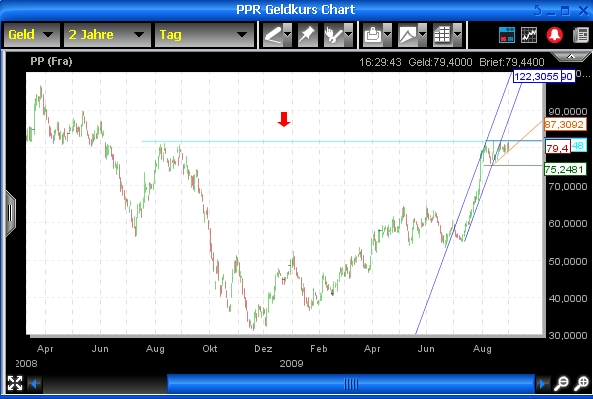
Task: Click the pushpin icon in the toolbar
Action: [x=307, y=35]
